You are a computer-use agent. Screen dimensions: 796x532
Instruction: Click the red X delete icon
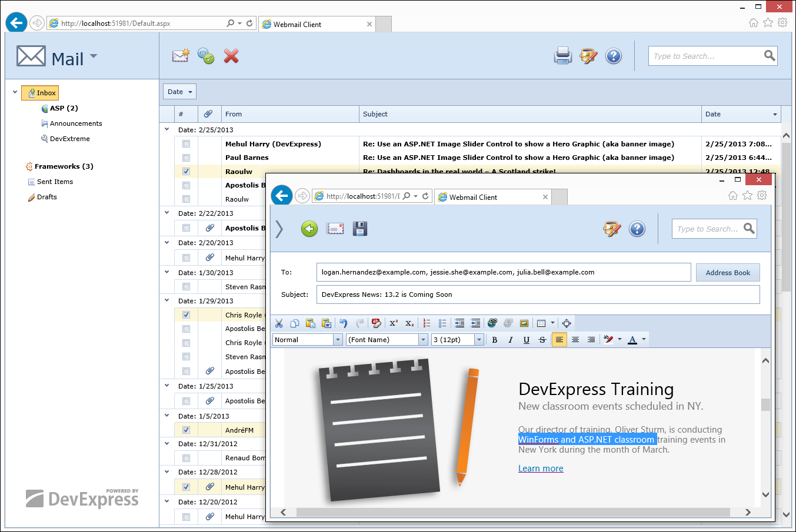tap(231, 56)
